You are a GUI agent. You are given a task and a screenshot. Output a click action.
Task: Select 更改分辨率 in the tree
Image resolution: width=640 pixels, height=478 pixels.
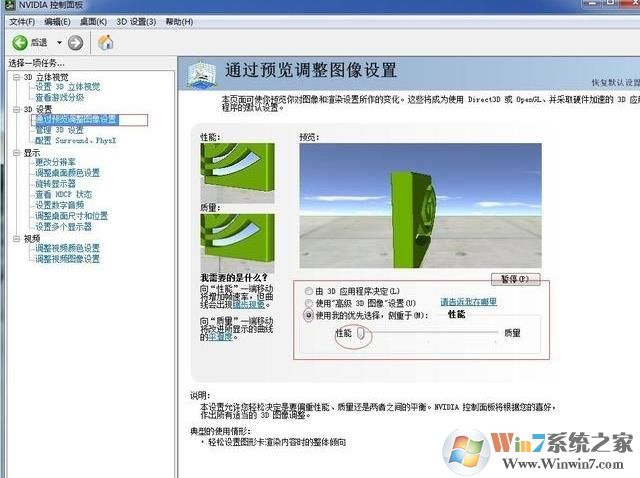click(x=55, y=162)
